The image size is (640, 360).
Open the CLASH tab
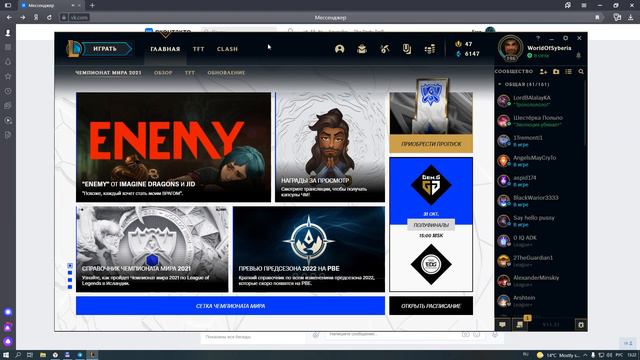227,49
